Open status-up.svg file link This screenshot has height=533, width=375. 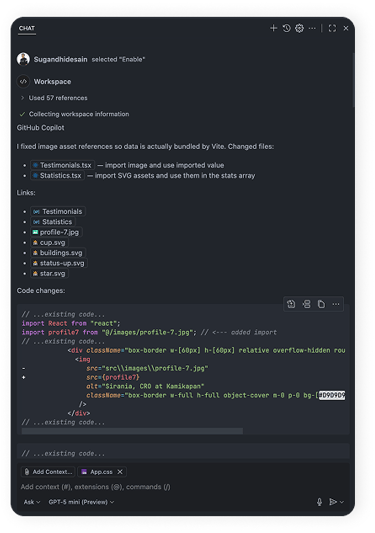tap(59, 263)
